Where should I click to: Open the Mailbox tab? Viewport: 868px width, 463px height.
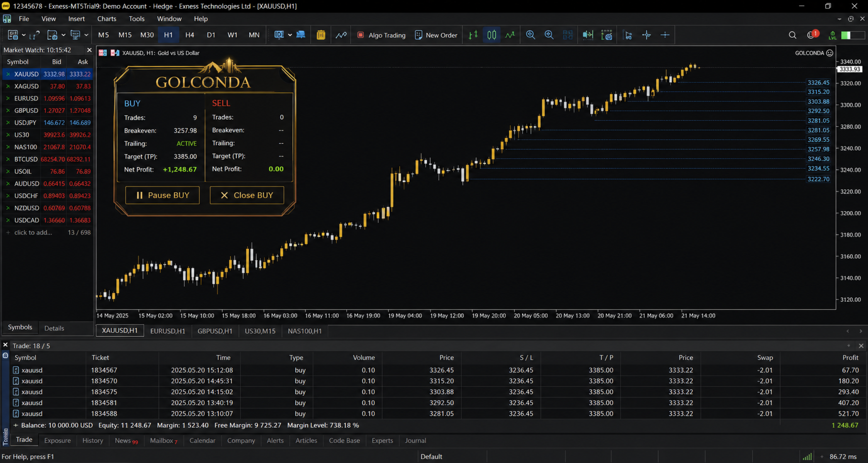tap(163, 441)
